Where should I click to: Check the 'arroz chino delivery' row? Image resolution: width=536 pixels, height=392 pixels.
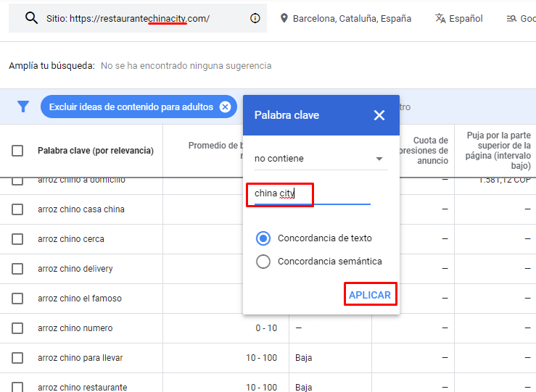tap(17, 269)
